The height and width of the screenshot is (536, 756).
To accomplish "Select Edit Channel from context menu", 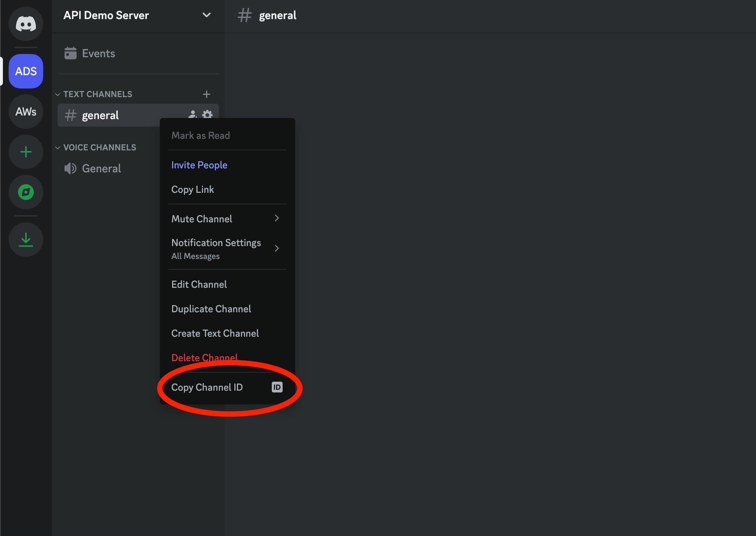I will pyautogui.click(x=199, y=284).
